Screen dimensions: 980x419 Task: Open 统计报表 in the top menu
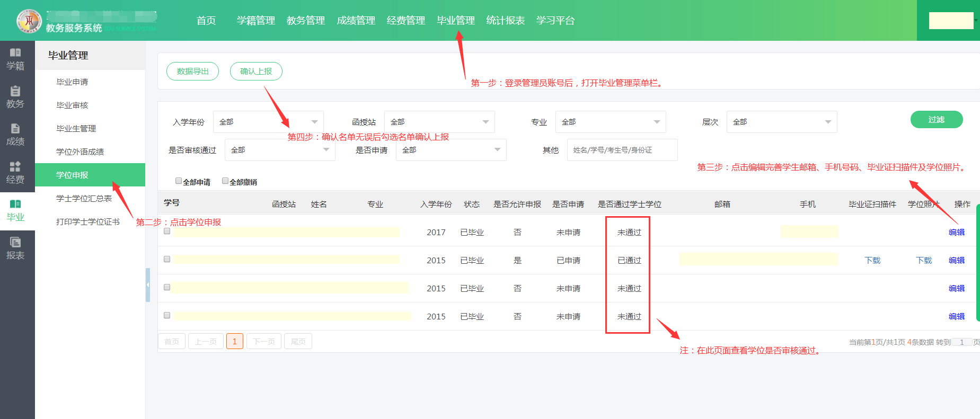pyautogui.click(x=505, y=21)
